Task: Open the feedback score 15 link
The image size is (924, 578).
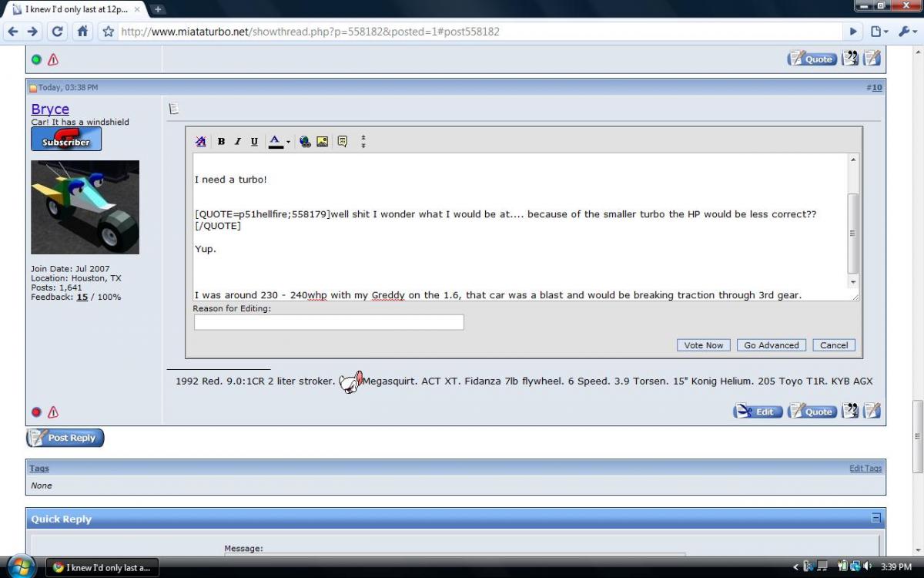Action: click(82, 297)
